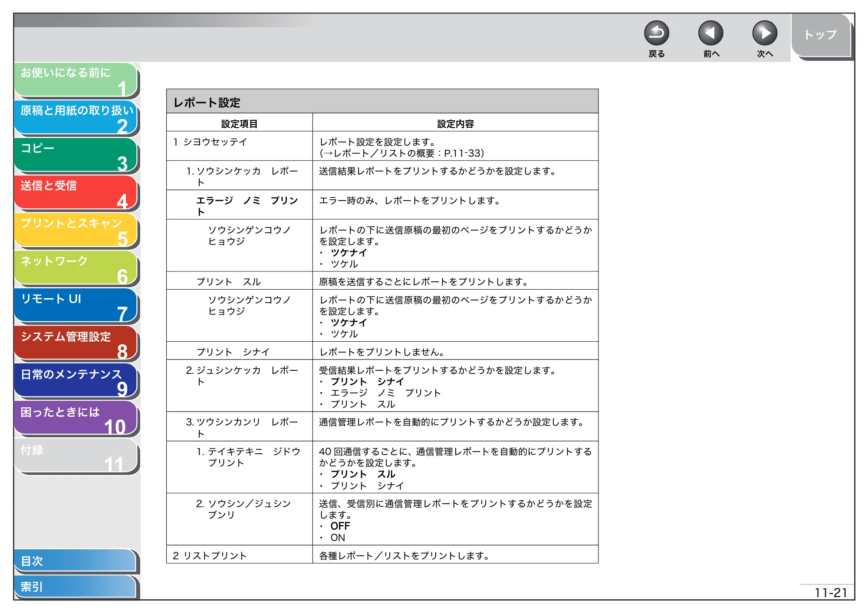Screen dimensions: 868x614
Task: Select 1.ソウシンケッカ レポート item
Action: pyautogui.click(x=242, y=176)
